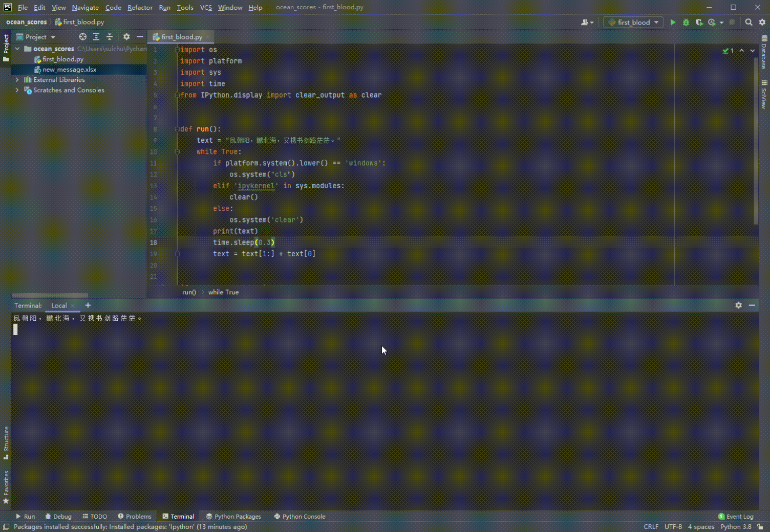Start debugging first_blood
The width and height of the screenshot is (770, 532).
click(686, 22)
